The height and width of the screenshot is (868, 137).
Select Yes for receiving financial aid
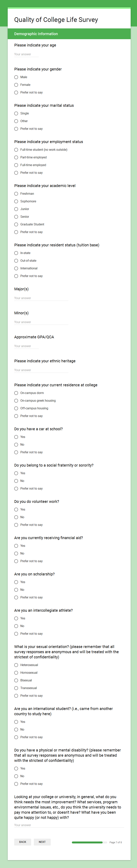pos(16,546)
